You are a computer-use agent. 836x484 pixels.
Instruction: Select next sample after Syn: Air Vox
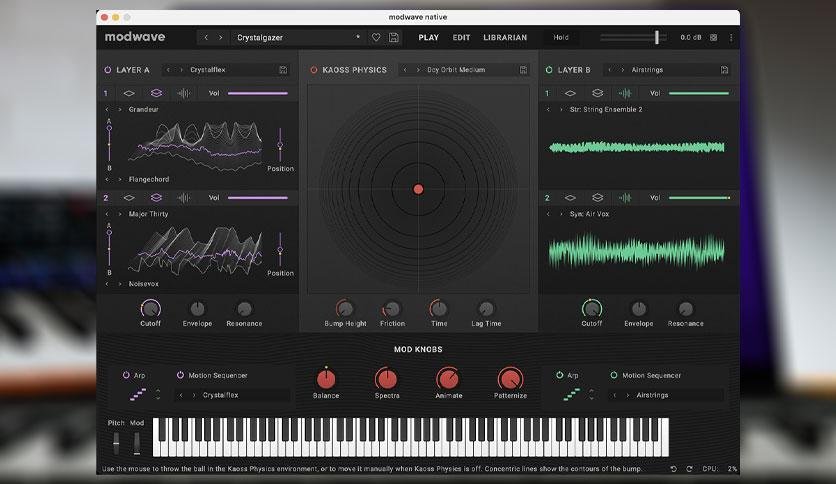point(561,214)
